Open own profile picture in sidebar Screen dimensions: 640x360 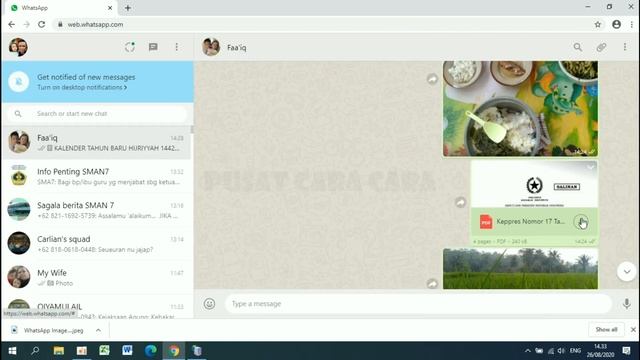[18, 47]
